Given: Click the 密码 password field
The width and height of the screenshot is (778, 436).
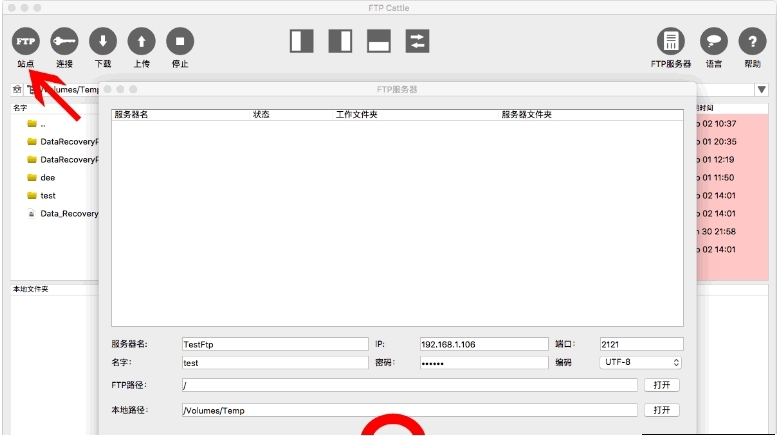Looking at the screenshot, I should [484, 363].
